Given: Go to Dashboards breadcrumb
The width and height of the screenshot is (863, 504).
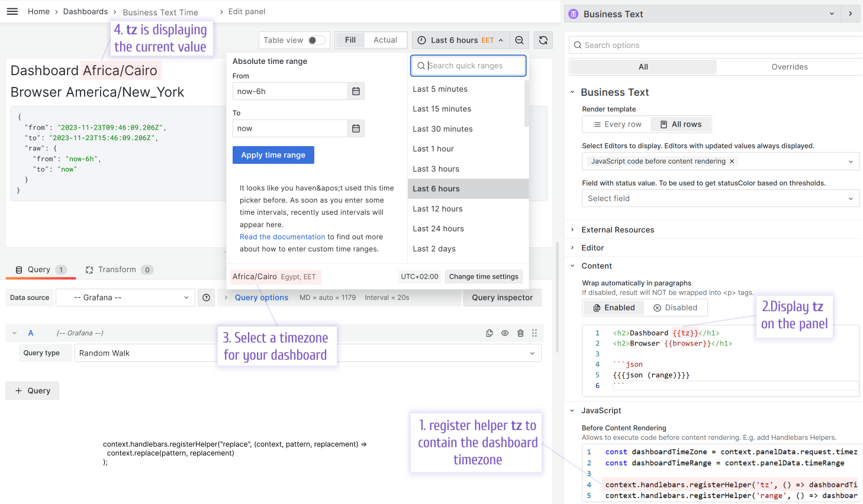Looking at the screenshot, I should [86, 11].
